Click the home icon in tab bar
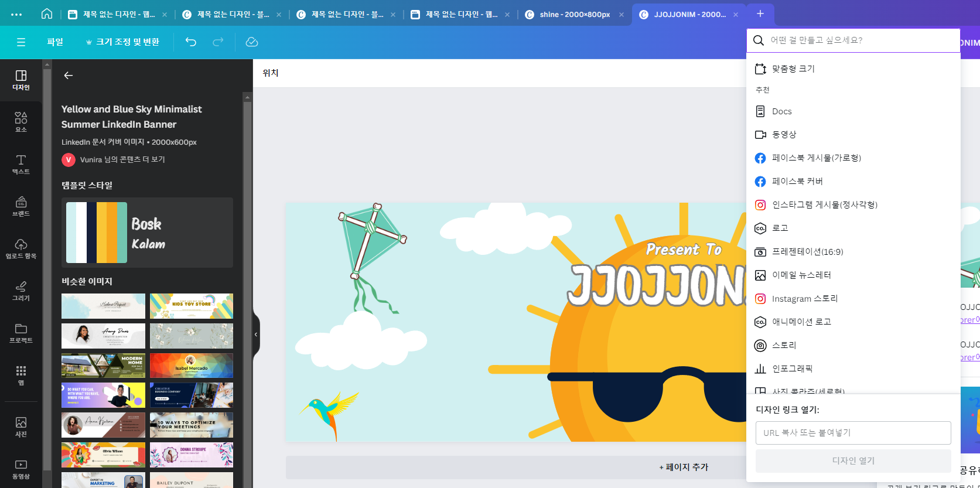Viewport: 980px width, 488px height. point(47,14)
